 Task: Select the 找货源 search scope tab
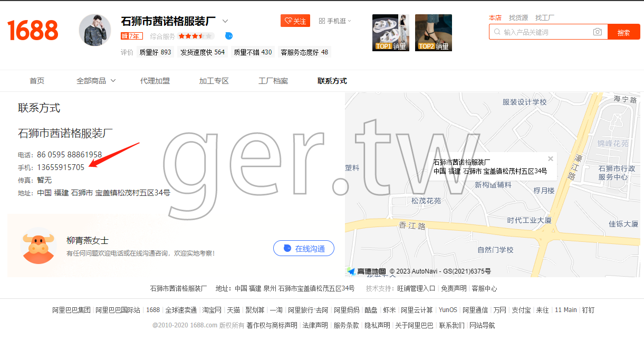pyautogui.click(x=518, y=18)
